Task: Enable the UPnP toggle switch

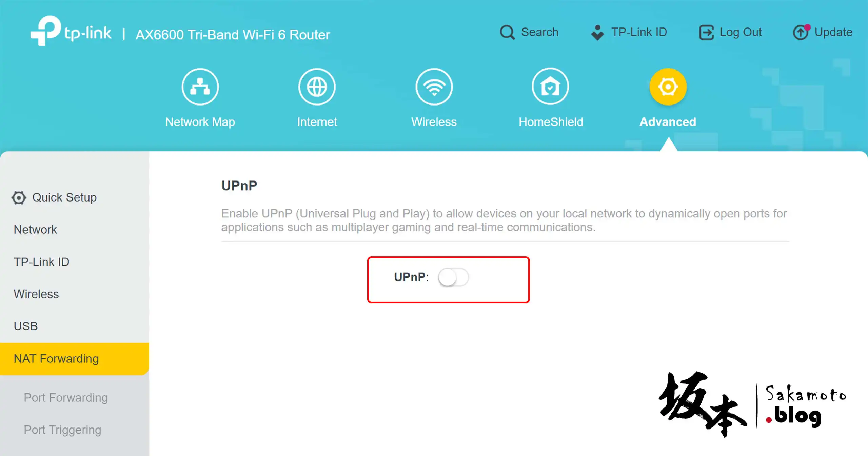Action: tap(453, 278)
